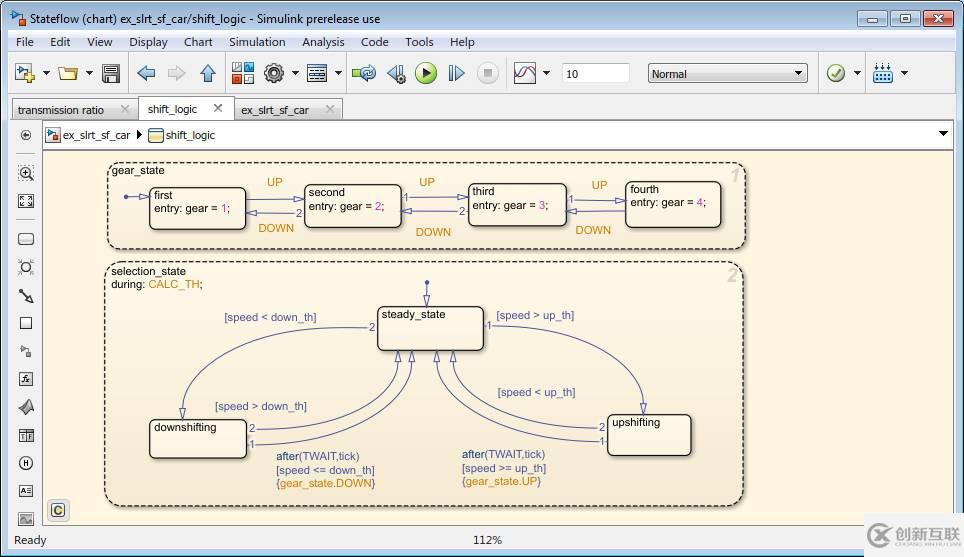Select the truth table tool in palette

pyautogui.click(x=26, y=435)
